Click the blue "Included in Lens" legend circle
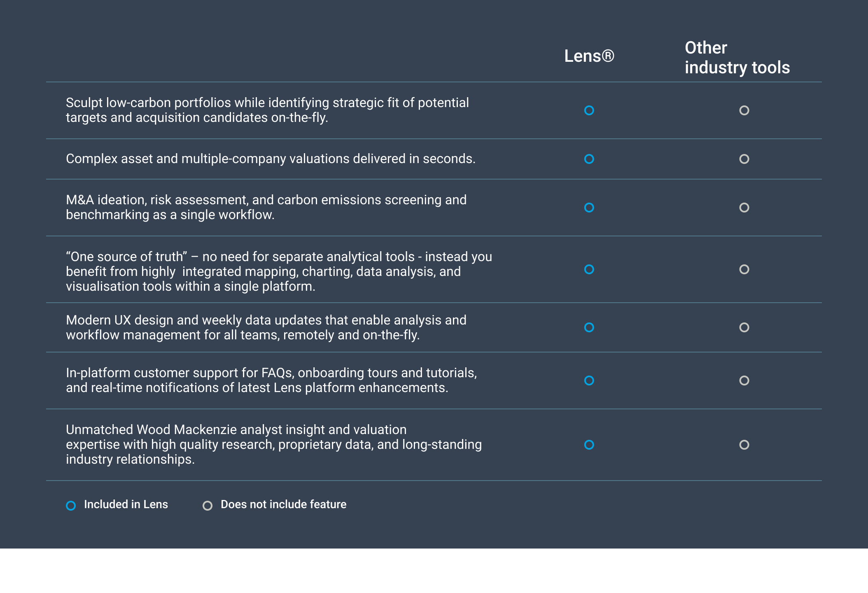Image resolution: width=868 pixels, height=593 pixels. (x=71, y=506)
